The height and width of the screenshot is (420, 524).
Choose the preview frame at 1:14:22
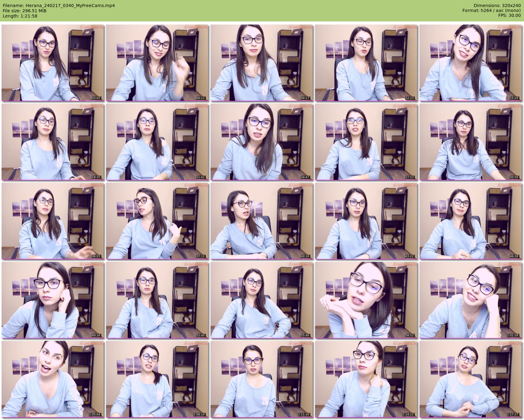tap(366, 379)
